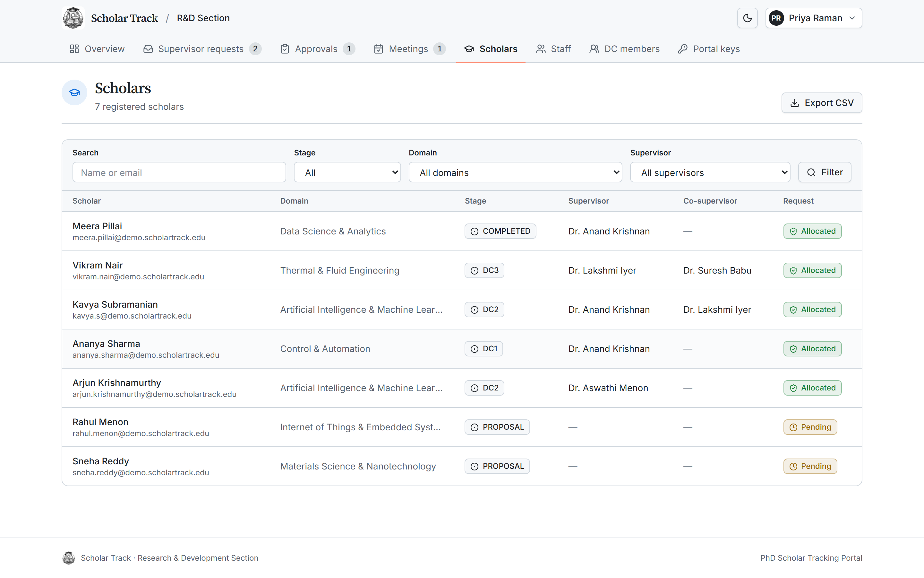This screenshot has width=924, height=578.
Task: Export scholars list as CSV
Action: pos(822,103)
